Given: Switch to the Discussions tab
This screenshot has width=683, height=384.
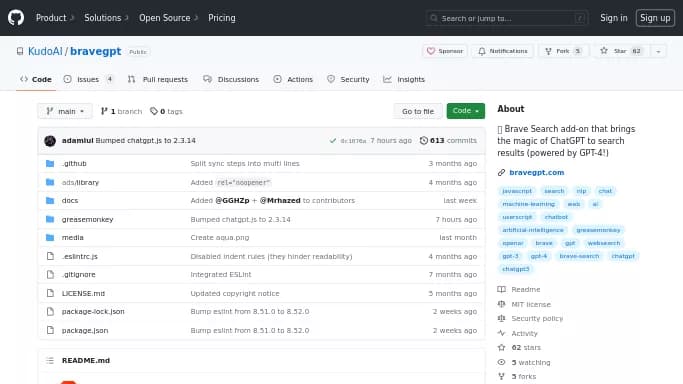Looking at the screenshot, I should click(231, 79).
